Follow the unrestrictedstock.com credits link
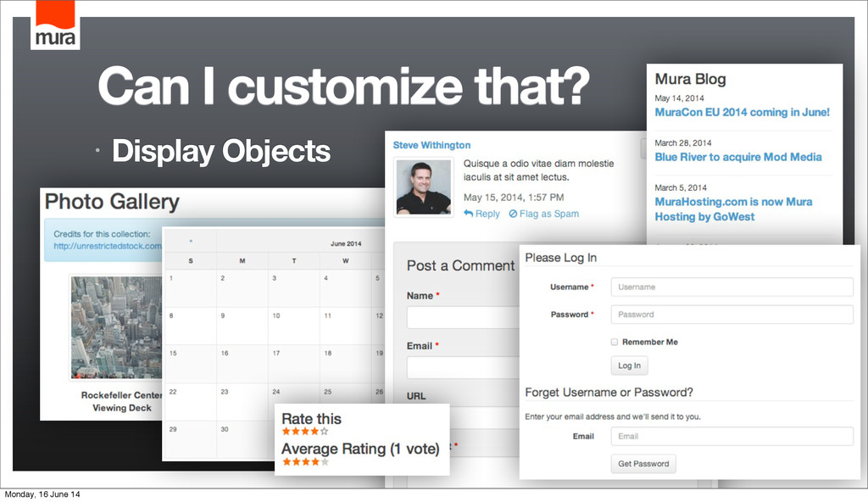This screenshot has height=502, width=868. [x=108, y=246]
